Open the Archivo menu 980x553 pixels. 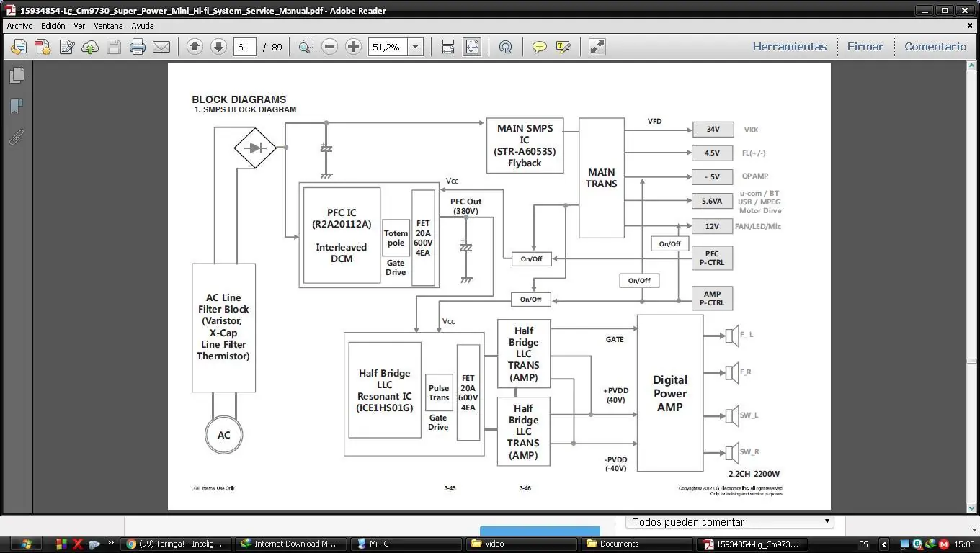[x=20, y=26]
